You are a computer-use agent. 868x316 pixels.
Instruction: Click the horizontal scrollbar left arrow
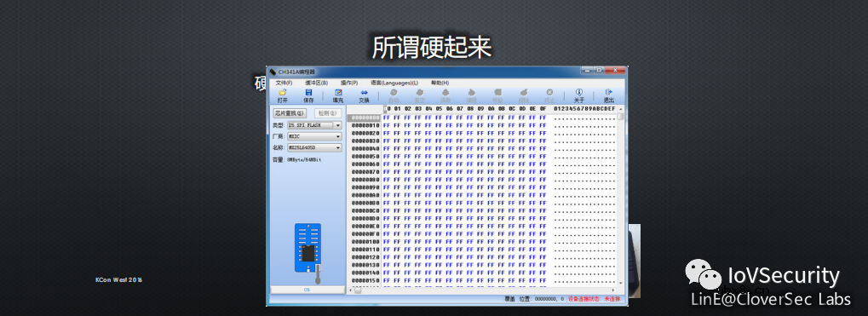[351, 290]
